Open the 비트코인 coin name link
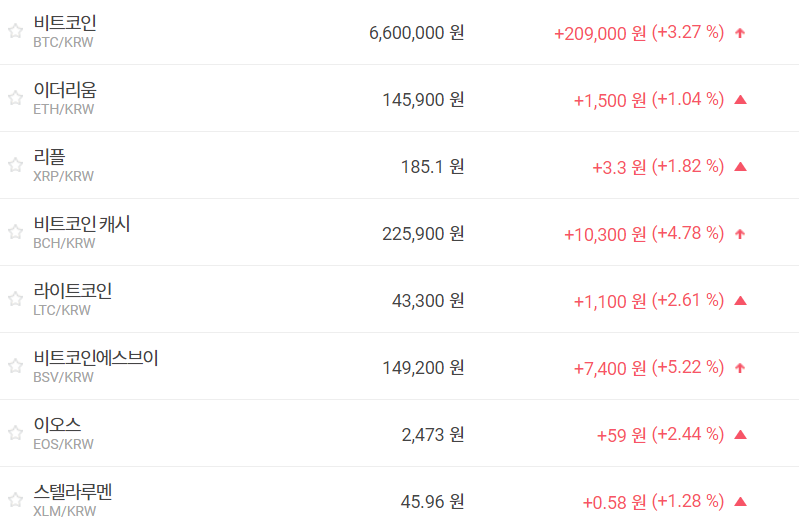This screenshot has height=532, width=799. pos(65,23)
